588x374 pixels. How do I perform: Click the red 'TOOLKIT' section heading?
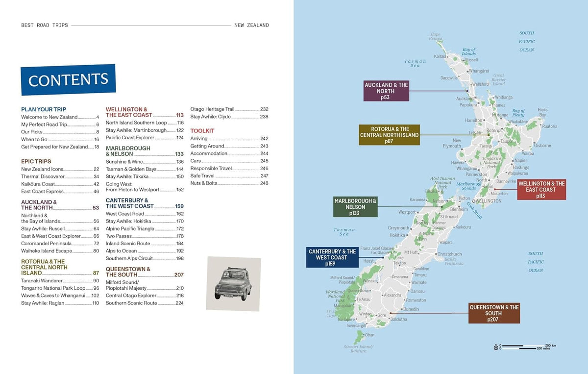[202, 131]
